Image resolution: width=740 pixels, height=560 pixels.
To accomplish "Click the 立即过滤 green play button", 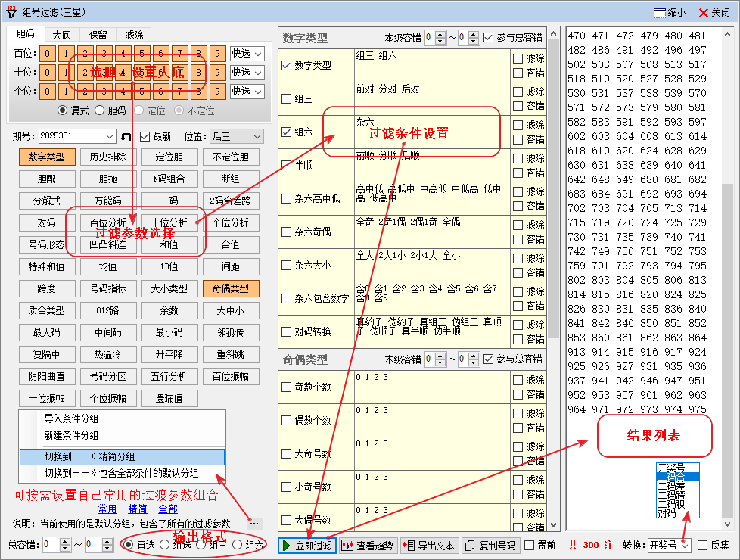I will (306, 545).
